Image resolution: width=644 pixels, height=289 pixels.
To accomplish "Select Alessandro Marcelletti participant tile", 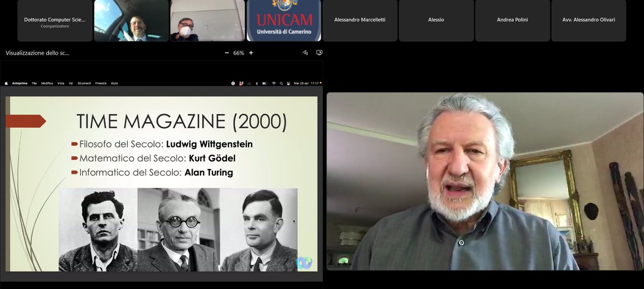I will pos(360,21).
